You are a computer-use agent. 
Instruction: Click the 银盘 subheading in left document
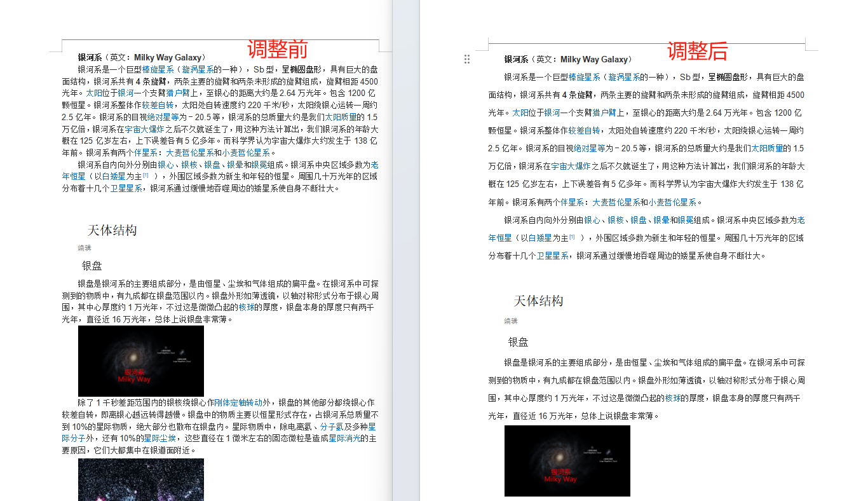coord(92,266)
